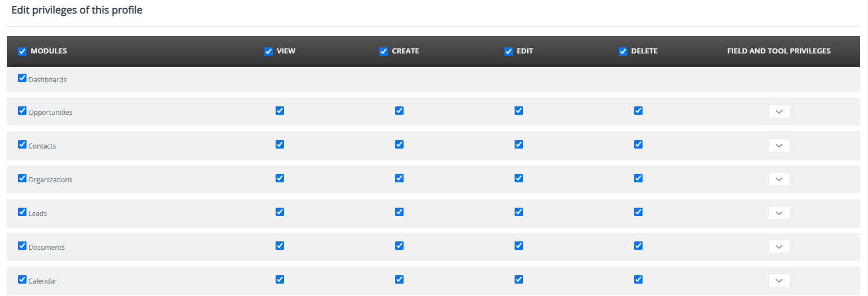Toggle the VIEW column header checkbox
This screenshot has width=868, height=296.
269,51
